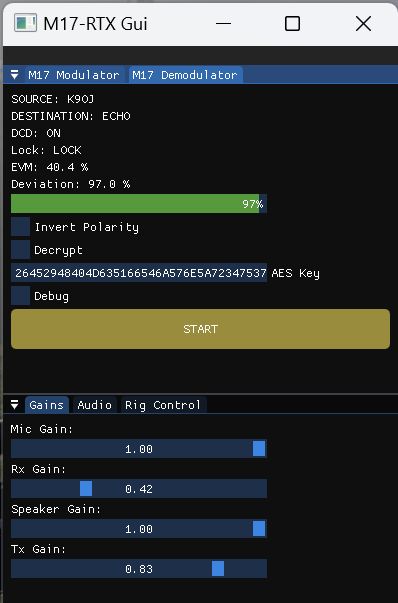The width and height of the screenshot is (398, 603).
Task: Select the Gains tab
Action: pyautogui.click(x=47, y=405)
